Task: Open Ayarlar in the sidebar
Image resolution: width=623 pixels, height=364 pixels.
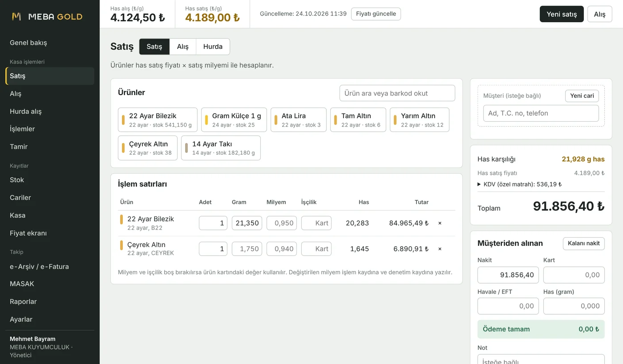Action: [50, 319]
